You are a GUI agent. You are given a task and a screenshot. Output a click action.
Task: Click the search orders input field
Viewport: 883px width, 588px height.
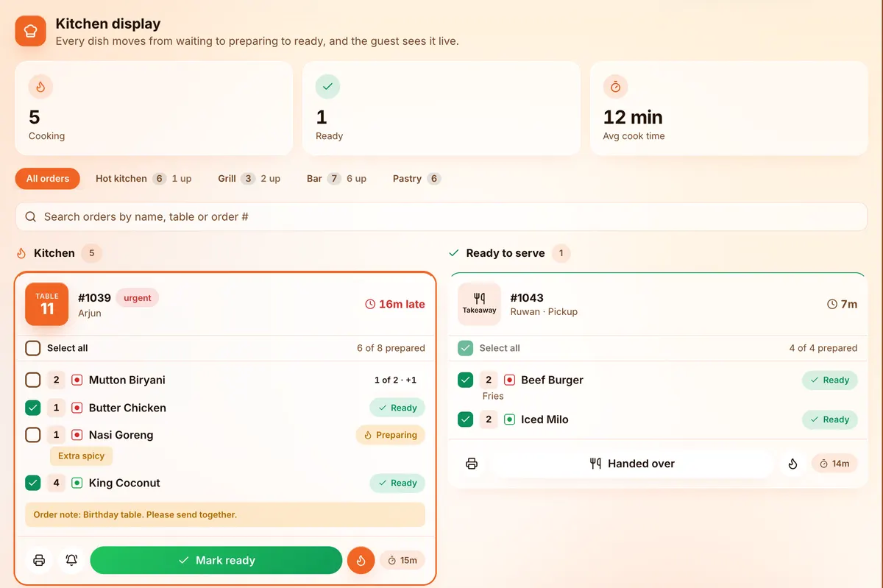[x=441, y=217]
